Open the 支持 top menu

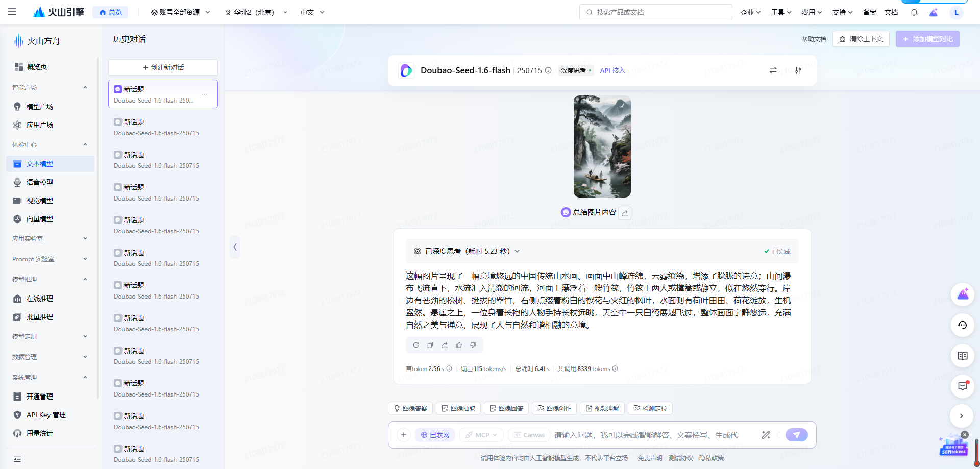[x=842, y=12]
